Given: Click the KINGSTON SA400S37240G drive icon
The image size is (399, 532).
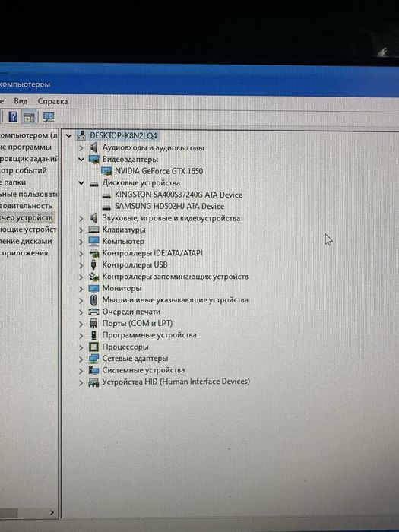Looking at the screenshot, I should [x=106, y=195].
